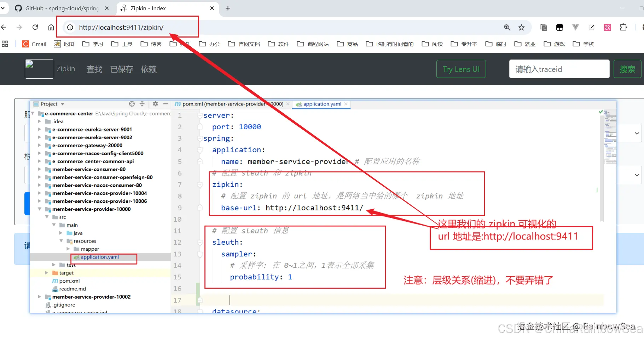Focus the traceid input field
Image resolution: width=644 pixels, height=340 pixels.
pos(559,69)
